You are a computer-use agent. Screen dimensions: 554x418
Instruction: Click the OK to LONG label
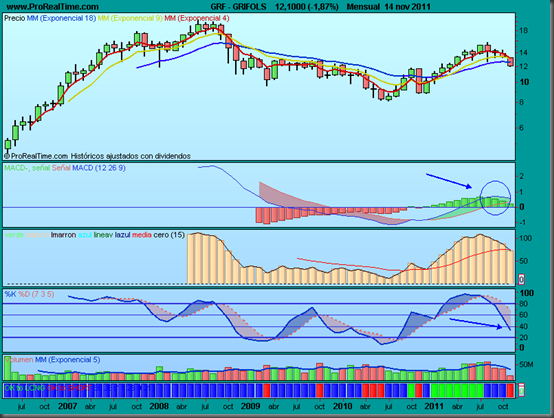click(25, 388)
